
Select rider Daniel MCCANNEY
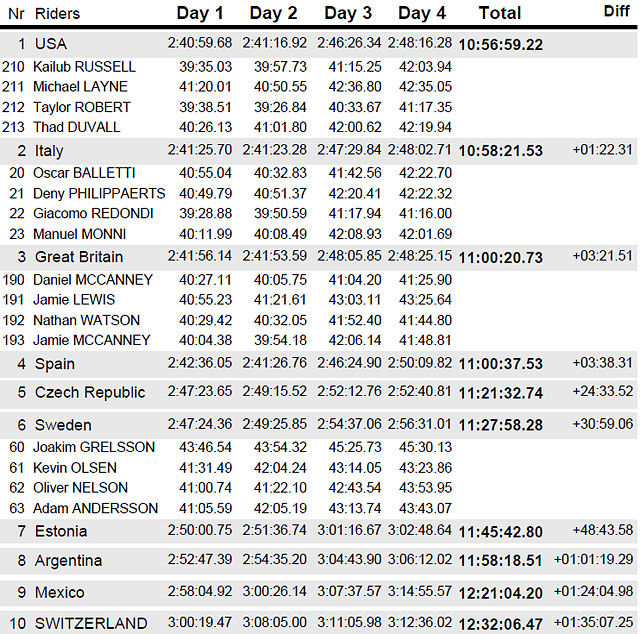(93, 280)
